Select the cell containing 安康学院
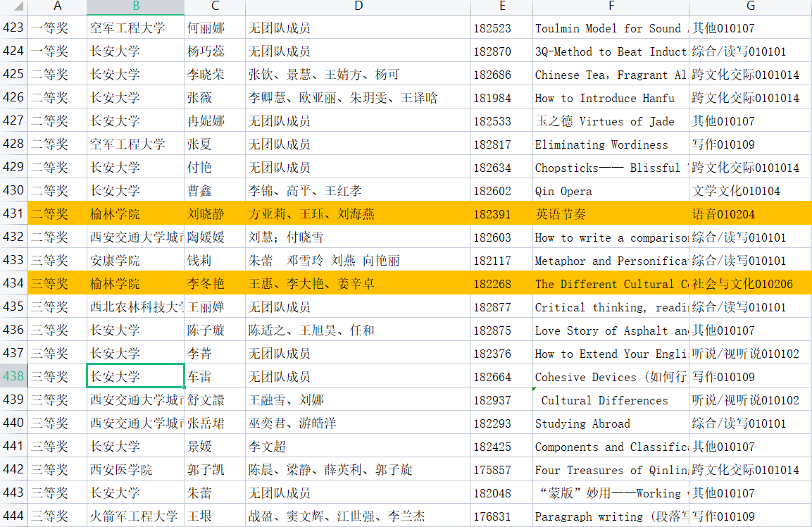Screen dimensions: 812x527 [x=135, y=261]
